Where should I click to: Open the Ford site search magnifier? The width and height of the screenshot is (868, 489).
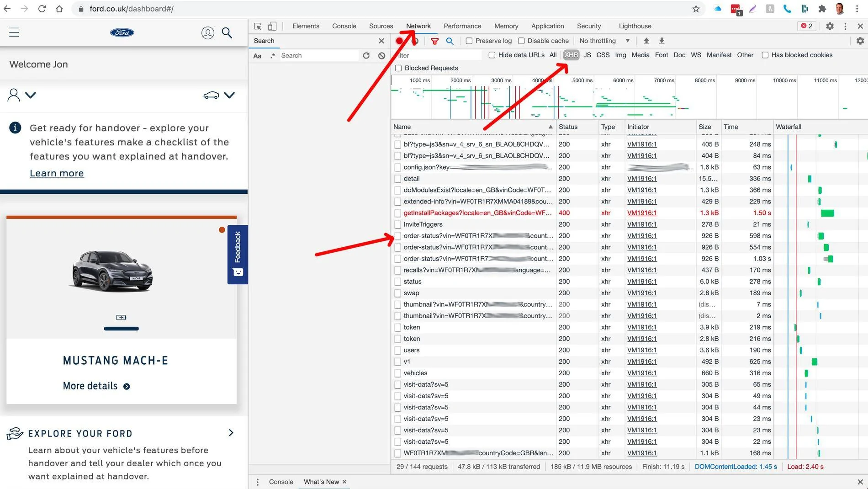tap(227, 32)
